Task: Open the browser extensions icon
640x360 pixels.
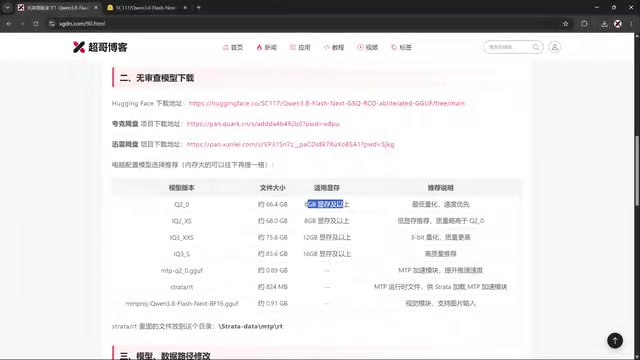Action: 584,24
